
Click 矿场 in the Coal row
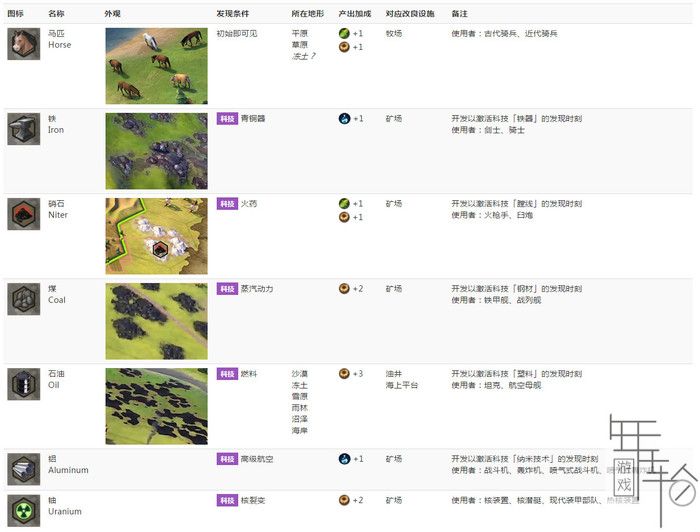tap(394, 289)
